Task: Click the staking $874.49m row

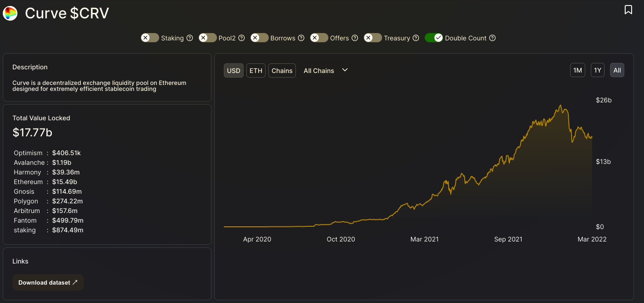Action: [x=49, y=230]
